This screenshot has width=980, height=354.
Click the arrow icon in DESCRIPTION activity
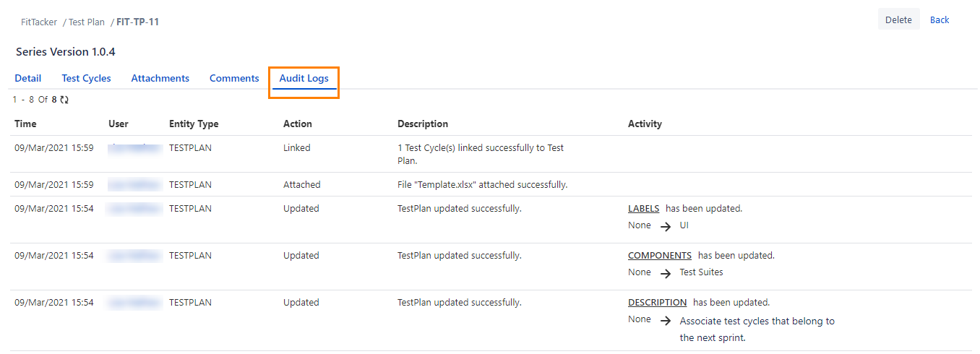tap(666, 321)
